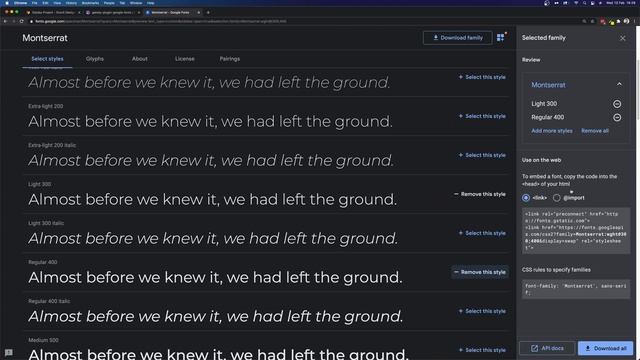Collapse the Montserrat family chevron

(x=619, y=84)
